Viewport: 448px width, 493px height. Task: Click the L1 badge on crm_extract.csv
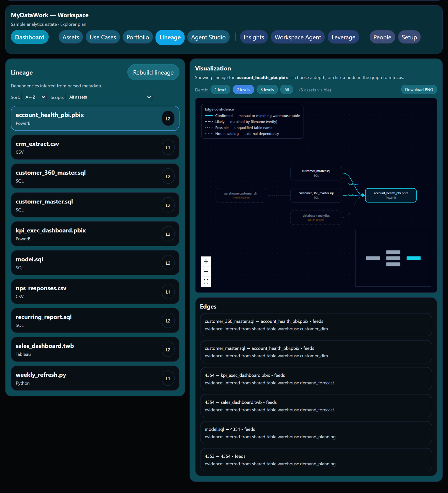click(168, 147)
